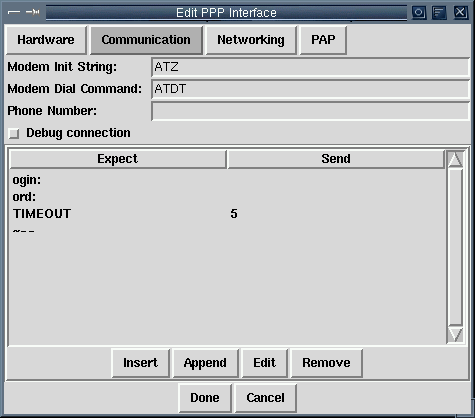This screenshot has width=475, height=418.
Task: Click the scrollbar down arrow
Action: tap(455, 334)
